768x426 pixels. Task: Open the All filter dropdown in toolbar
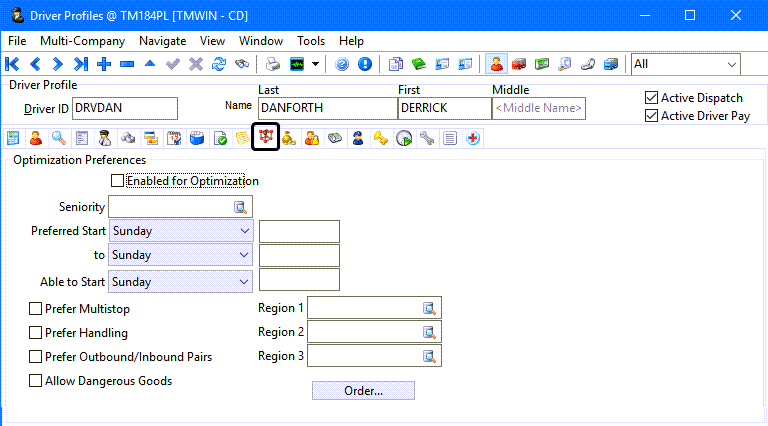click(x=732, y=64)
